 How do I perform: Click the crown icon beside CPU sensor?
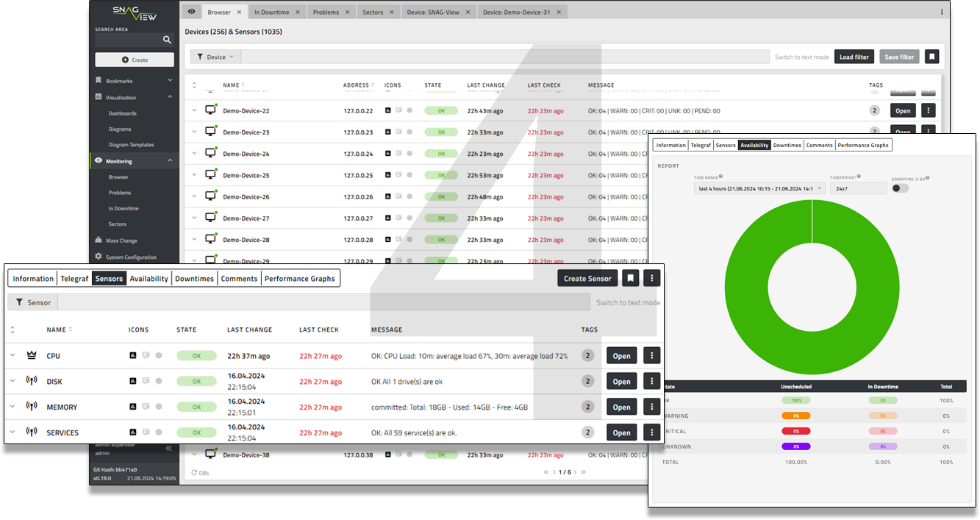coord(32,356)
